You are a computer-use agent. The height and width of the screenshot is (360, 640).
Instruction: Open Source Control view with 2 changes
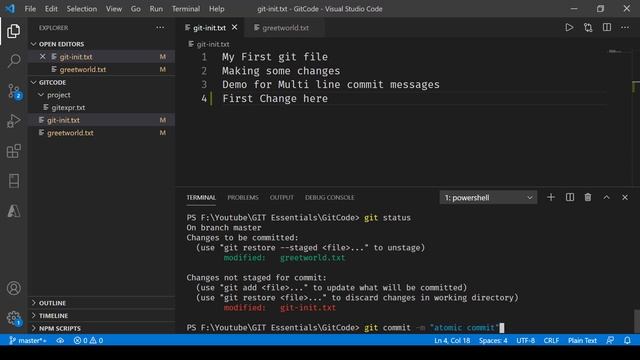coord(14,91)
